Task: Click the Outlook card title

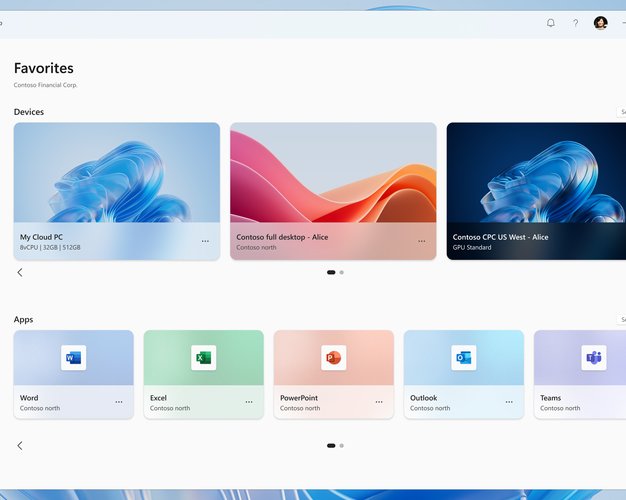Action: (424, 398)
